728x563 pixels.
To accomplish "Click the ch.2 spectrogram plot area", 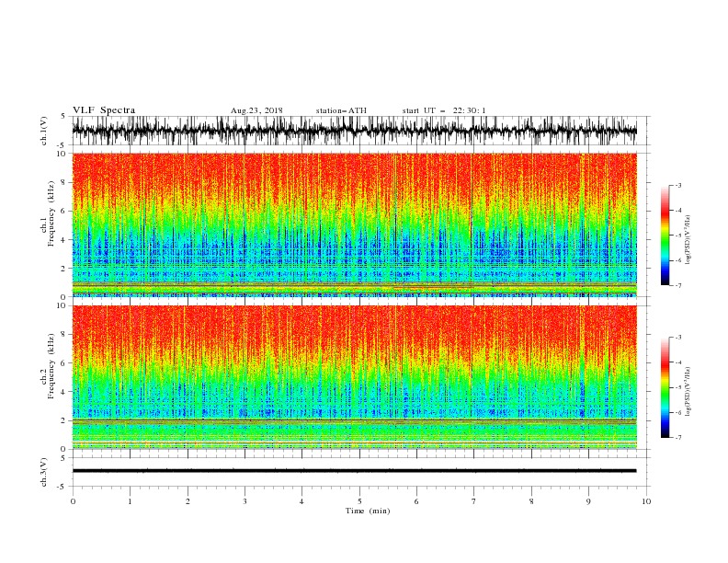I will 354,377.
